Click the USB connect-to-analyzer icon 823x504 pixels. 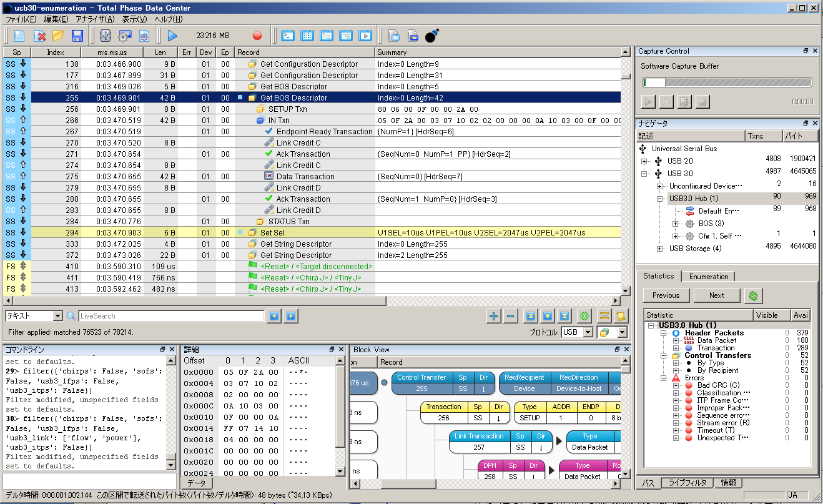105,36
